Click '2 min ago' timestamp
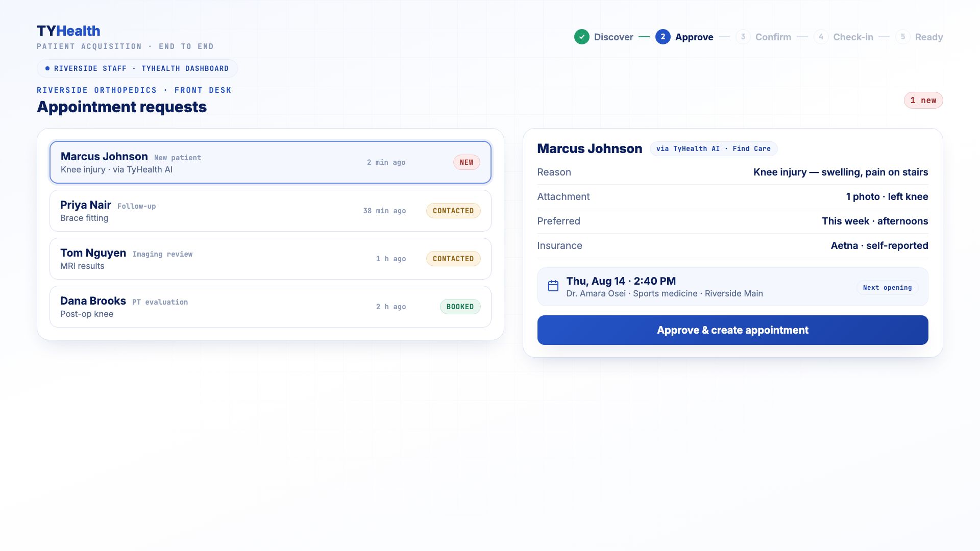This screenshot has height=551, width=980. click(x=386, y=162)
